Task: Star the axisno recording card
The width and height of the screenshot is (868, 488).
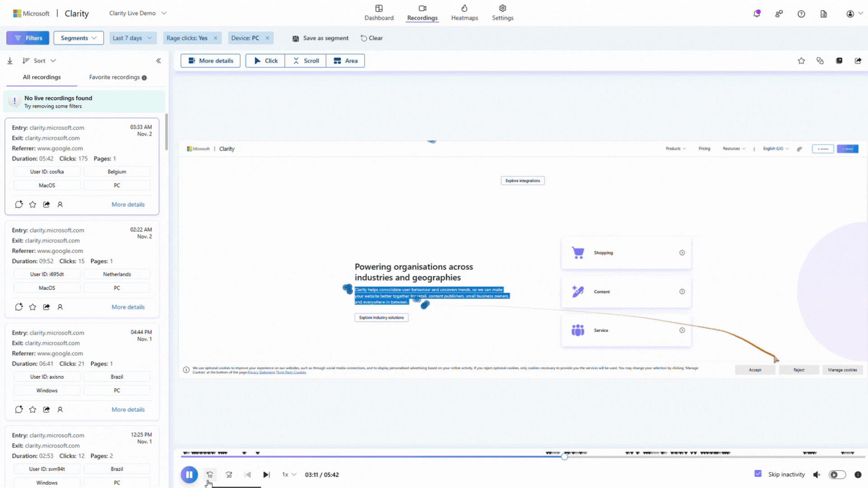Action: (x=33, y=409)
